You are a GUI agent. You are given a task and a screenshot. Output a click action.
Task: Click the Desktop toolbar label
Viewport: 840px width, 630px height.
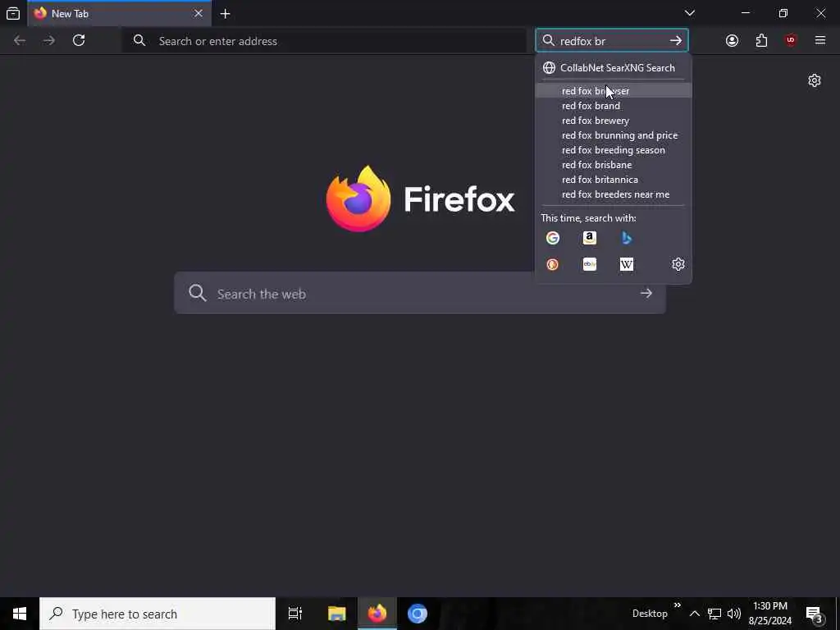[650, 614]
